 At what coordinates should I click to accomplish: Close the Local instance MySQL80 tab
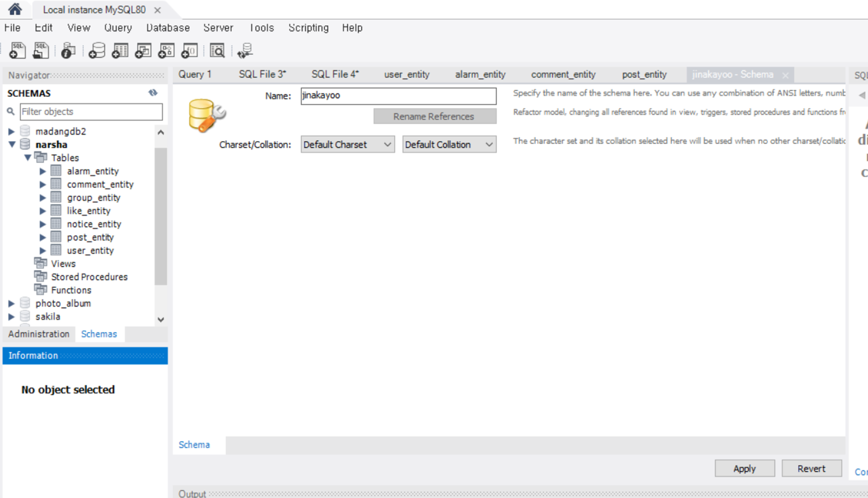[157, 10]
